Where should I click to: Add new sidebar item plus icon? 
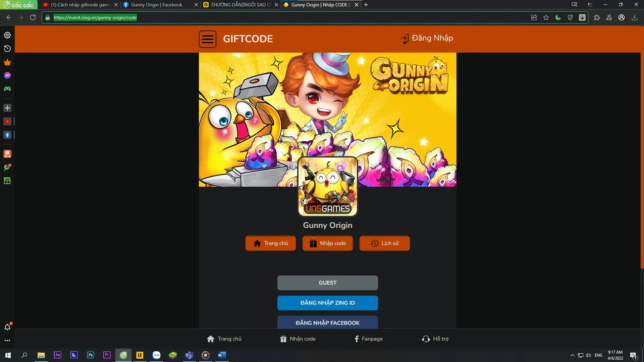pyautogui.click(x=7, y=108)
